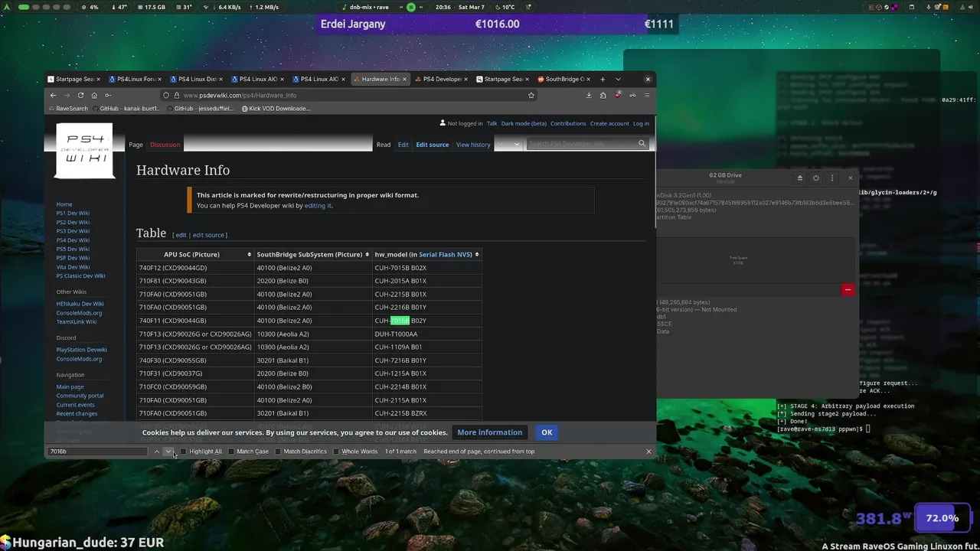Find next match arrow in find bar
Image resolution: width=980 pixels, height=551 pixels.
click(x=168, y=452)
